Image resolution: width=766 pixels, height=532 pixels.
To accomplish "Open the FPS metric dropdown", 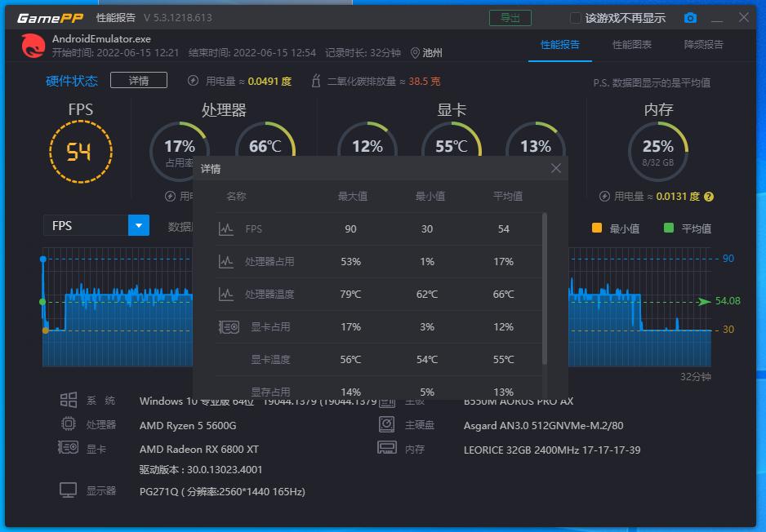I will tap(137, 225).
